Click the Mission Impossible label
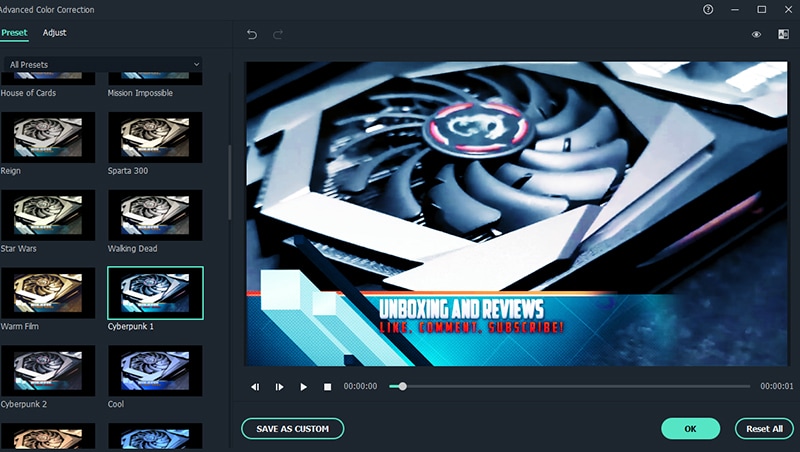The image size is (800, 452). tap(140, 93)
